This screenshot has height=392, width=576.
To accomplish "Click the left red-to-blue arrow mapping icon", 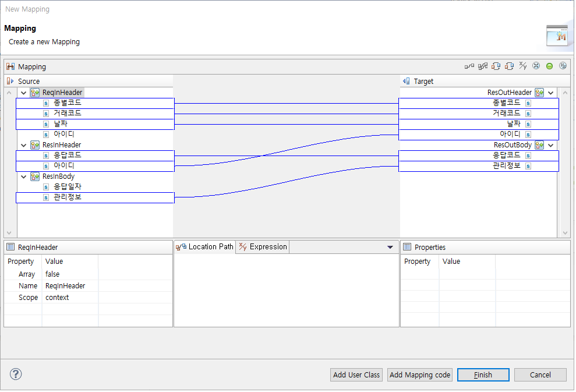I will coord(496,66).
